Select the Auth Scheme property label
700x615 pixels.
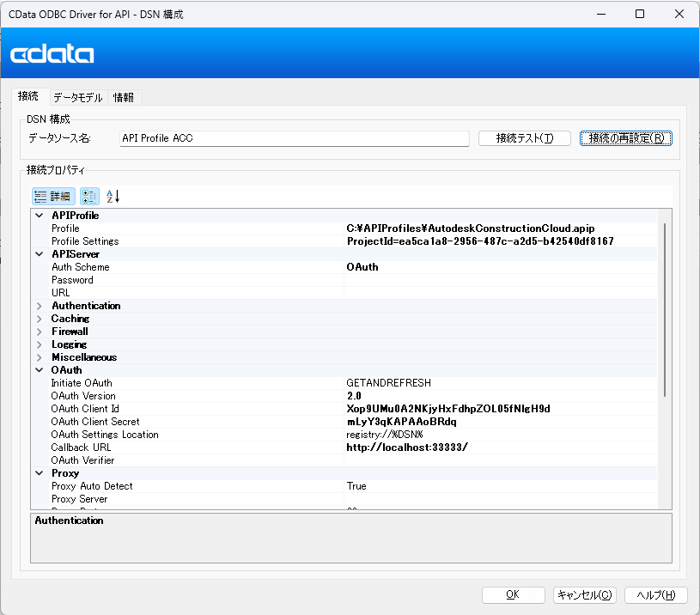[81, 267]
